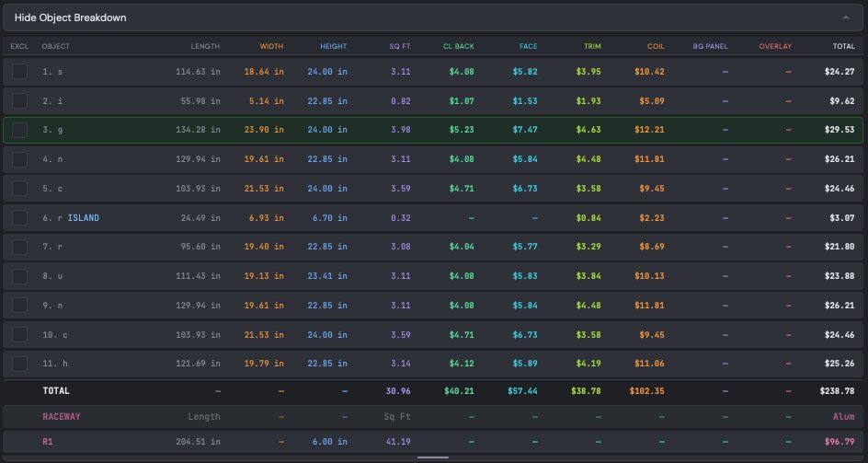Click the ISLAND tag on row 6
The image size is (868, 463).
84,218
